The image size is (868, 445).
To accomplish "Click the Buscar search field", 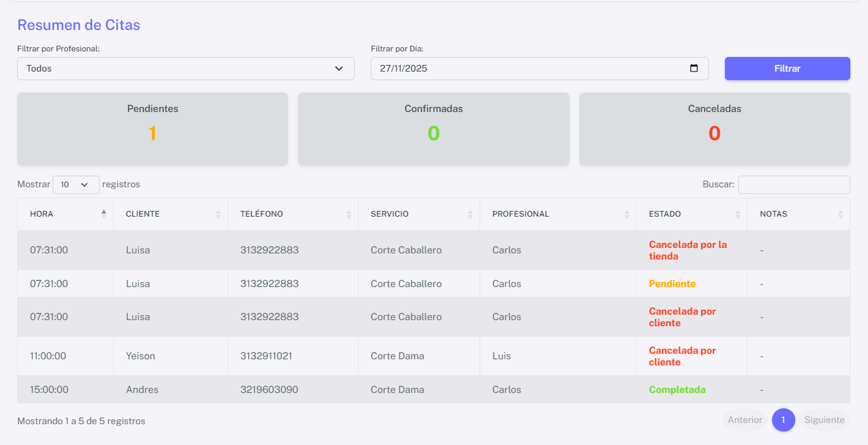I will point(793,184).
